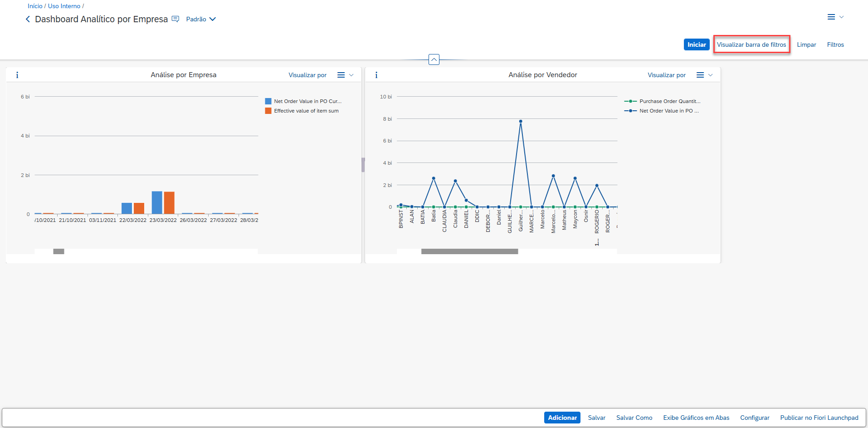This screenshot has width=868, height=428.
Task: Open Visualizar por in Análise por Vendedor
Action: click(666, 75)
